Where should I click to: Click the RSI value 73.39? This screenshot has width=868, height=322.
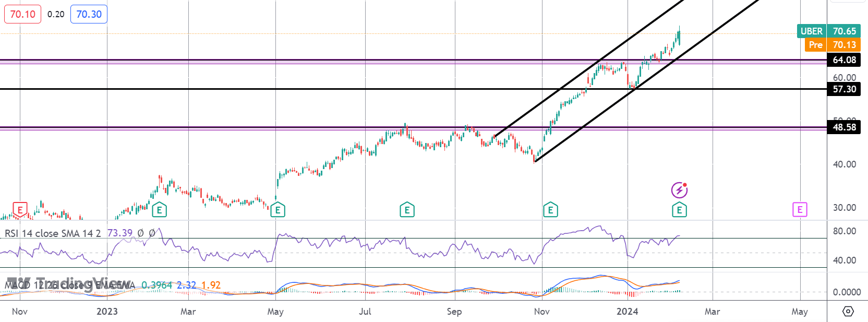pyautogui.click(x=120, y=233)
